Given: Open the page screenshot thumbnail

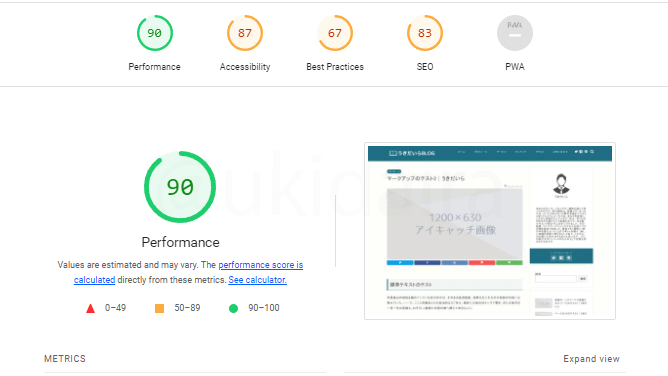Looking at the screenshot, I should pyautogui.click(x=490, y=231).
